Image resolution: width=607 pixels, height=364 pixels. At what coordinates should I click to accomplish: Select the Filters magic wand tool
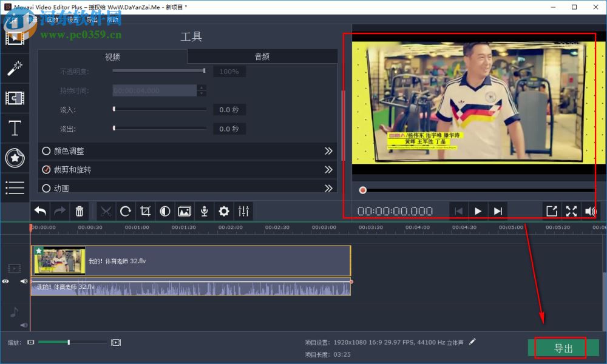click(x=15, y=68)
